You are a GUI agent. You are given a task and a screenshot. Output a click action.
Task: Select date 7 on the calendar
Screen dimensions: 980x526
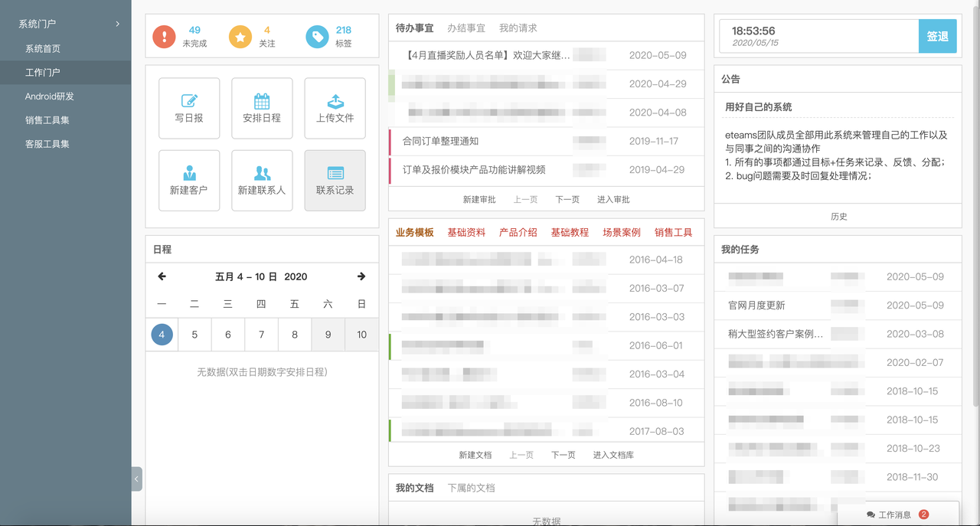pyautogui.click(x=260, y=335)
